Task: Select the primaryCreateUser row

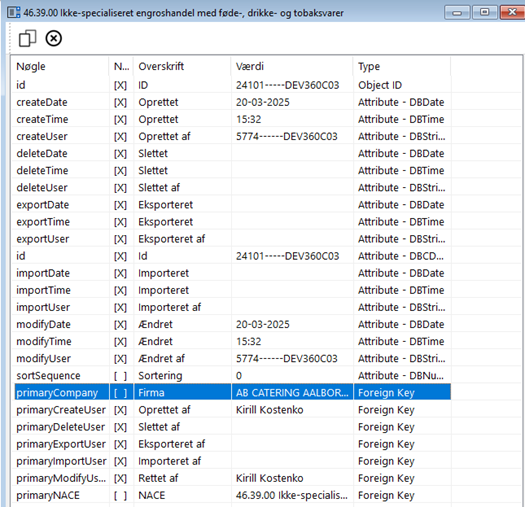Action: coord(232,410)
